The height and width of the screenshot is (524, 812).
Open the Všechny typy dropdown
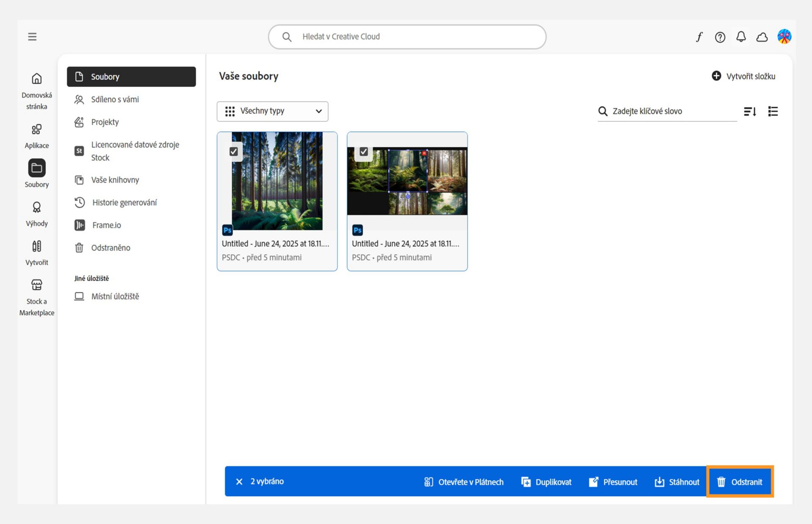point(272,111)
